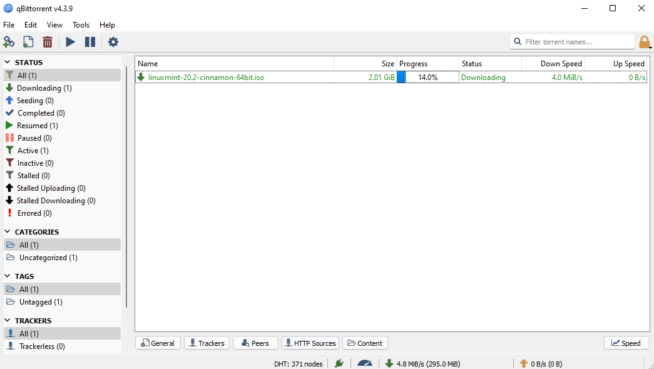Click the magnifier icon in the filter box
The image size is (654, 369).
click(518, 42)
